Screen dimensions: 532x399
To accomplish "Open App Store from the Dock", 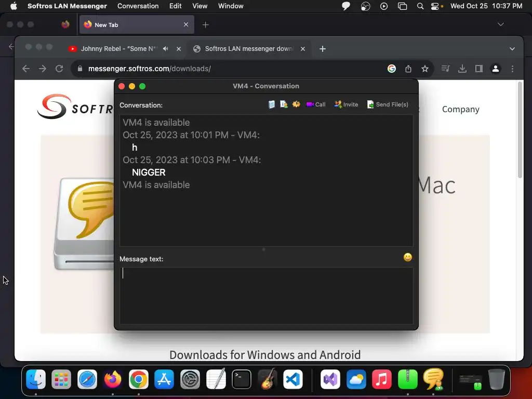I will [x=164, y=379].
